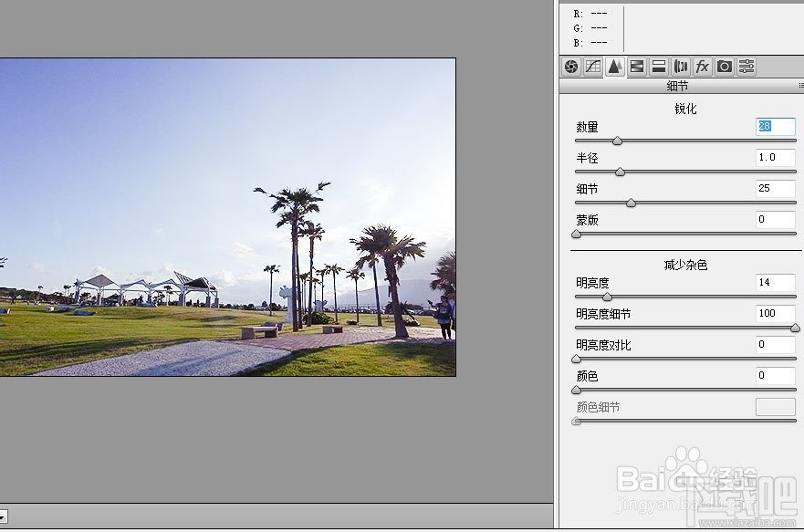Screen dimensions: 804x532
Task: Edit the Radius (半径) value 1.0
Action: [775, 158]
